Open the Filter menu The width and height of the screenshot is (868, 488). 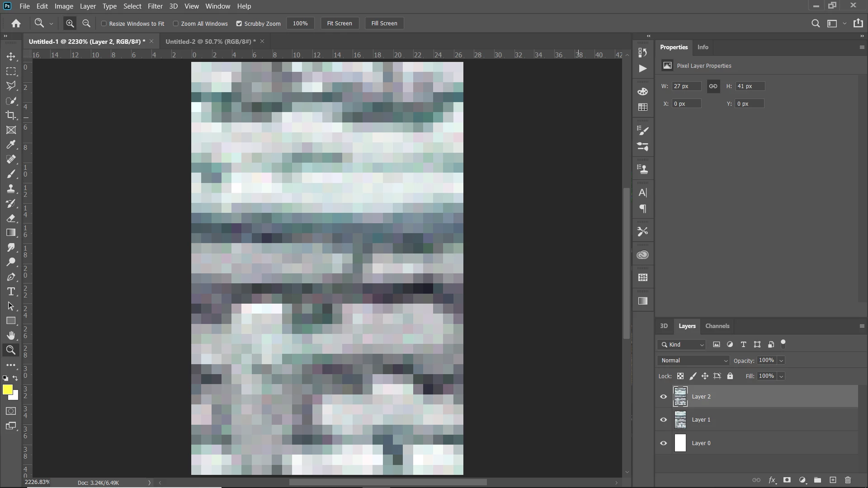155,6
